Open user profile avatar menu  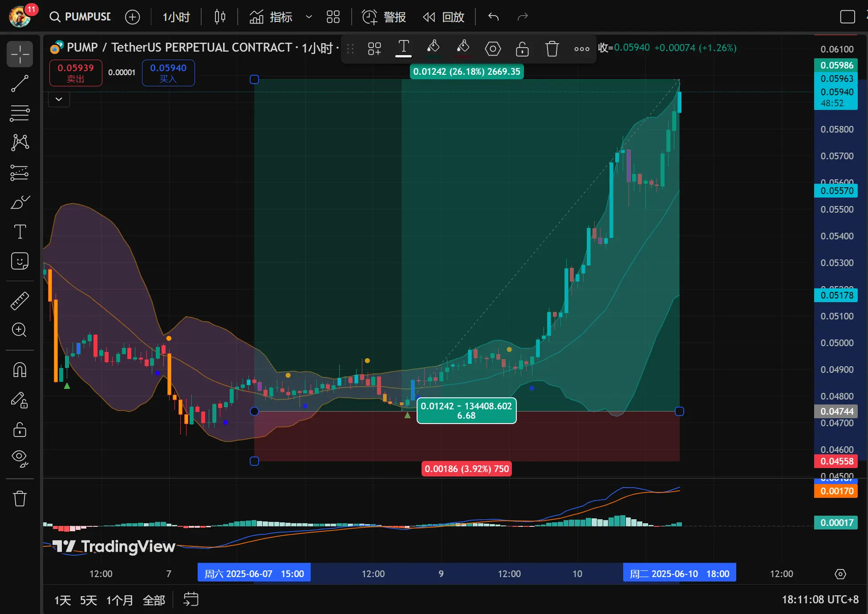[20, 17]
